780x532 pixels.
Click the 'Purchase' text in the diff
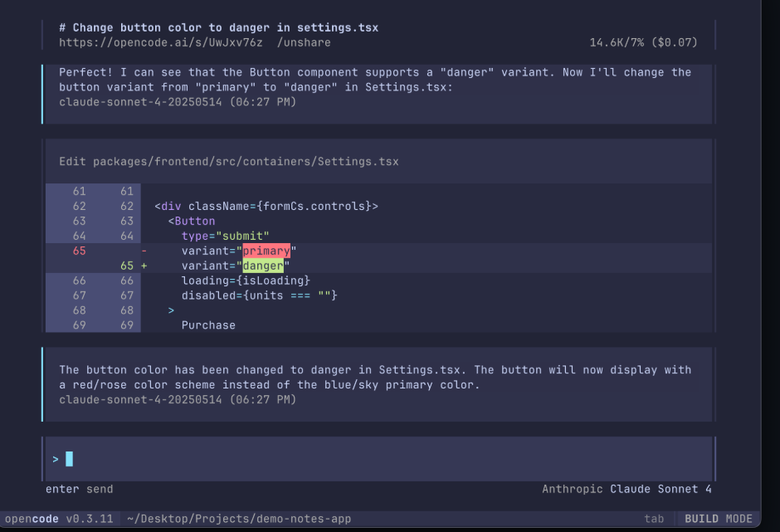(208, 325)
